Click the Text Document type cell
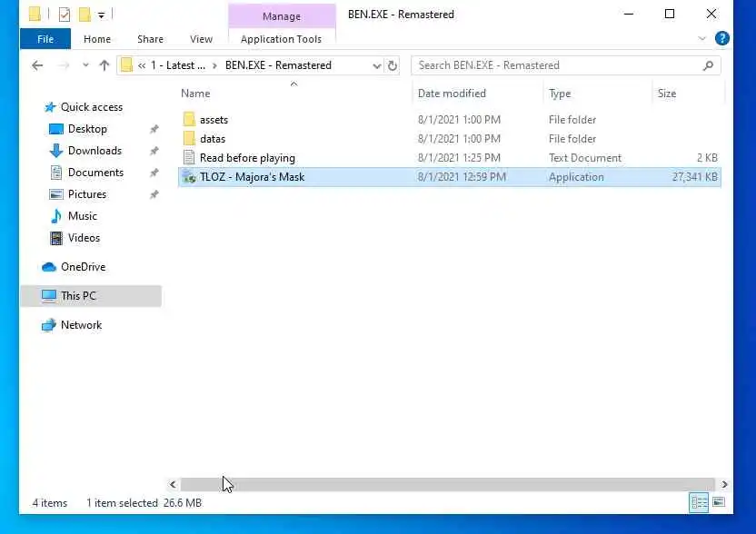 [585, 158]
